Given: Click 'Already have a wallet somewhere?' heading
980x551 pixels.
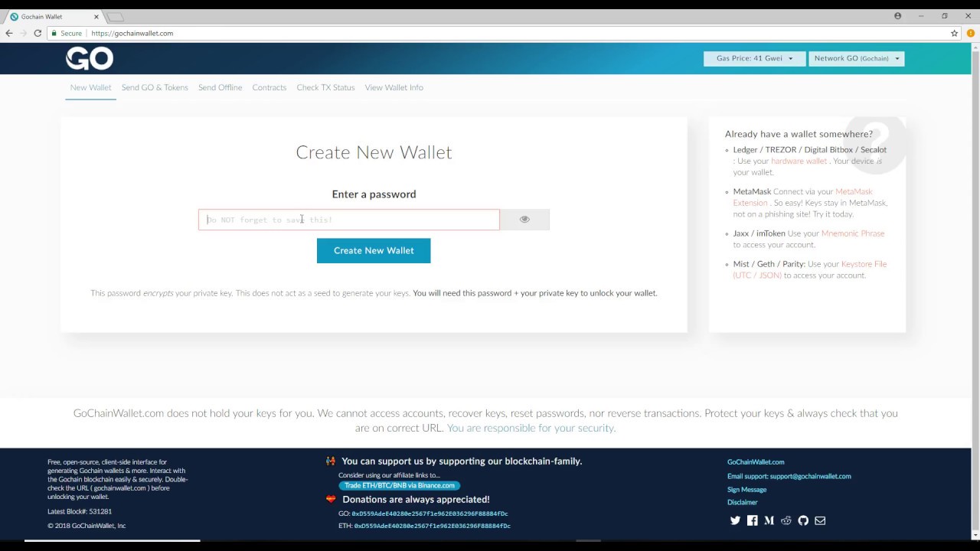Looking at the screenshot, I should click(799, 134).
